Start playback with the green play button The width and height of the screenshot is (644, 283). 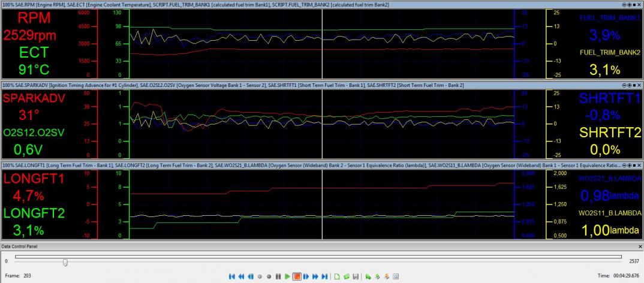click(287, 276)
